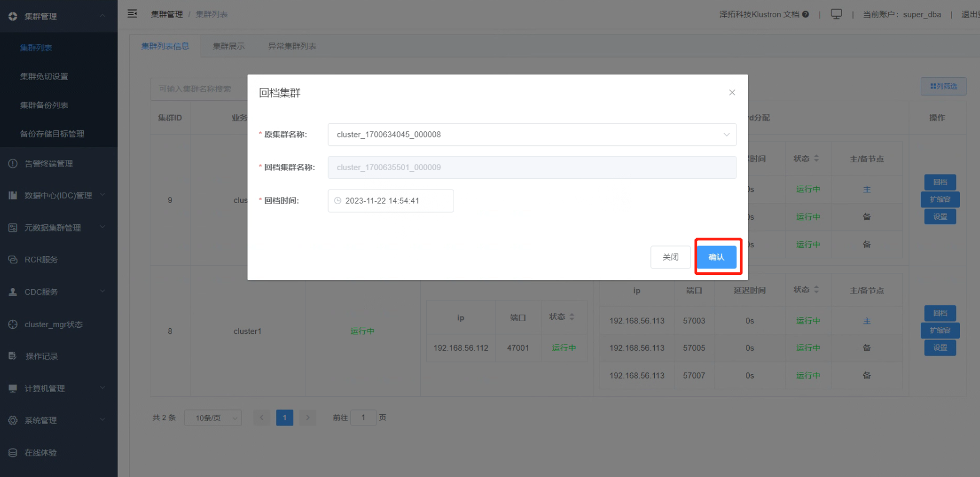Open Klustron docs help question icon

[806, 15]
